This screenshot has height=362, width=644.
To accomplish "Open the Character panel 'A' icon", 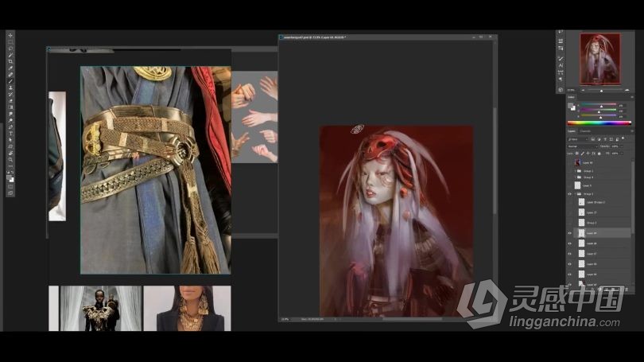I will [561, 65].
